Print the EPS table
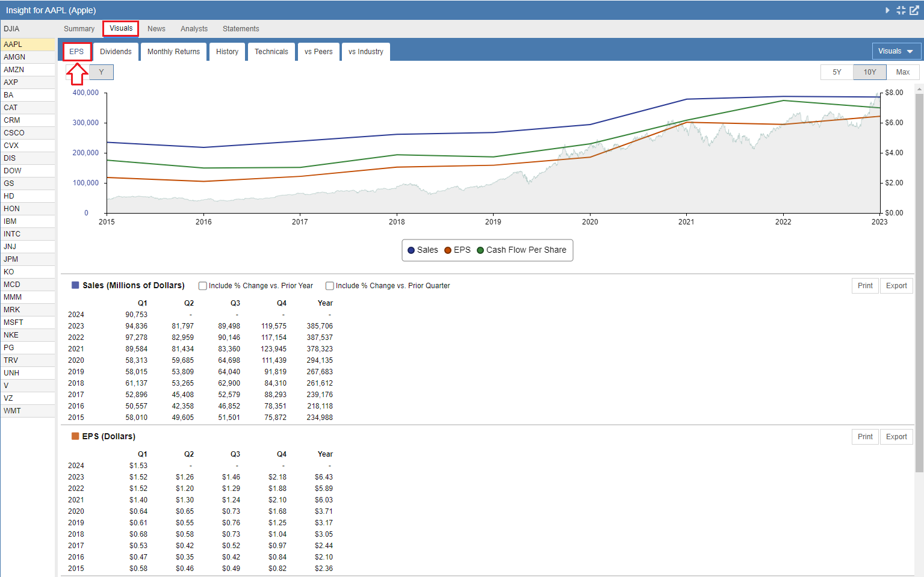Image resolution: width=924 pixels, height=577 pixels. [865, 437]
